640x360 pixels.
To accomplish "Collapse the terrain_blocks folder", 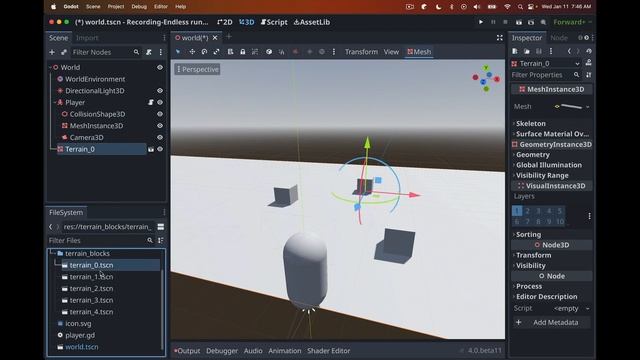I will [x=53, y=253].
